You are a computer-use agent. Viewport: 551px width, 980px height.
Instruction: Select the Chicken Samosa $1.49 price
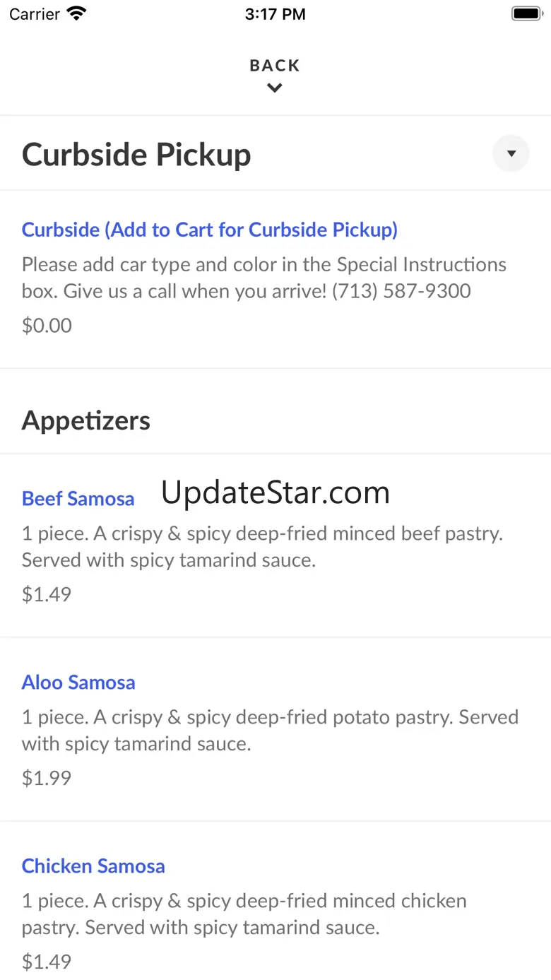(47, 962)
